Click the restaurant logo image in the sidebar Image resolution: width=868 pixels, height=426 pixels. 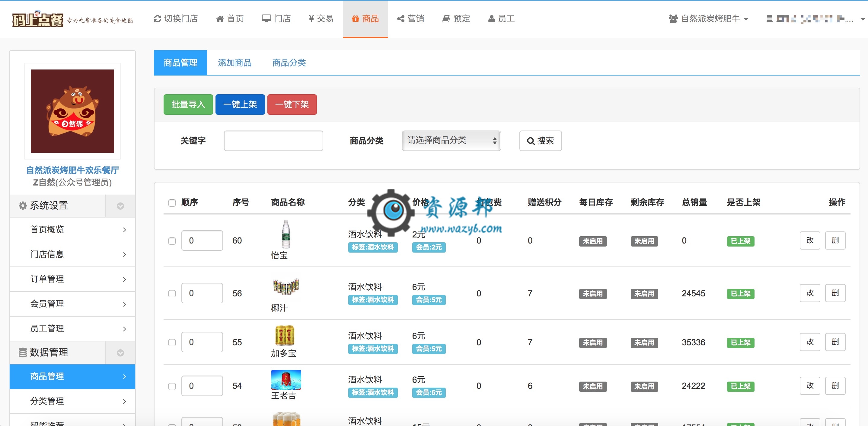pos(72,111)
